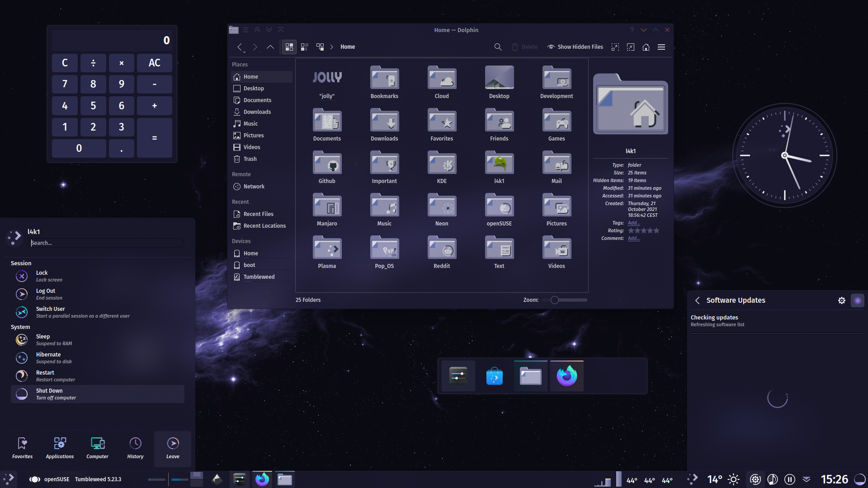Screen dimensions: 868x488
Task: Open the Games folder
Action: (557, 125)
